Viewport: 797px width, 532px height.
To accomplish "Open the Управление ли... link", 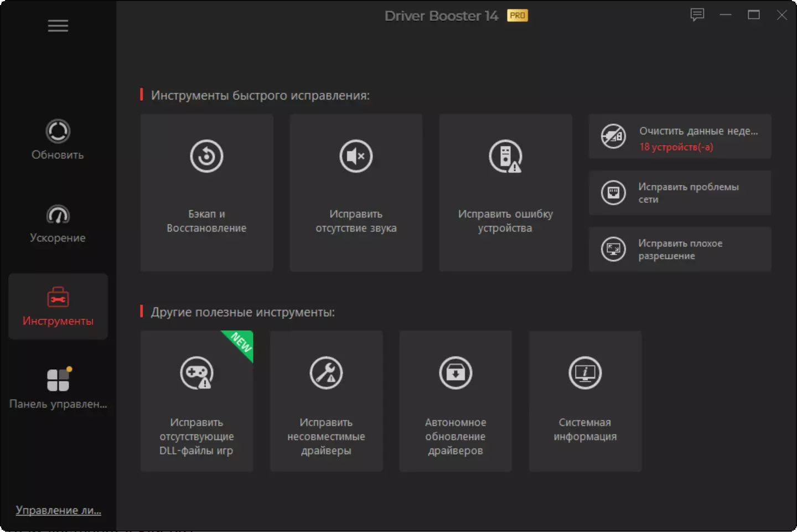I will (x=59, y=510).
